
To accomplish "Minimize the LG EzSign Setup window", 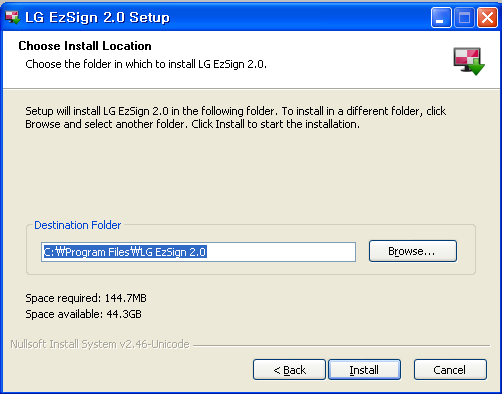I will pyautogui.click(x=441, y=18).
